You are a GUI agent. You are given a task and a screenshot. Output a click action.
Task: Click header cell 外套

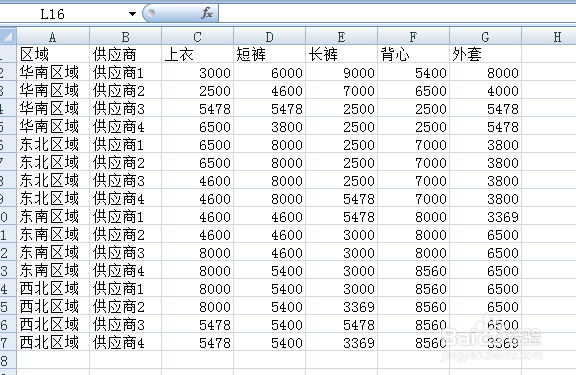click(x=485, y=54)
